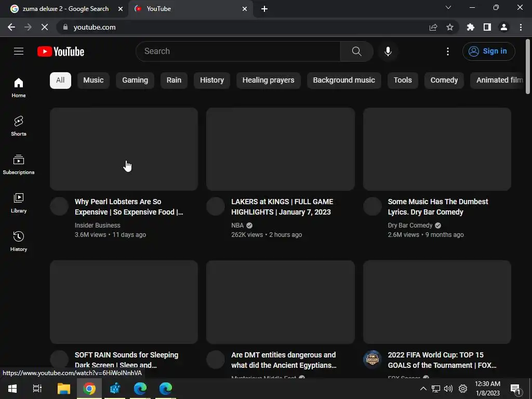Screen dimensions: 532x399
Task: Open FOX Soccer channel avatar
Action: tap(372, 360)
